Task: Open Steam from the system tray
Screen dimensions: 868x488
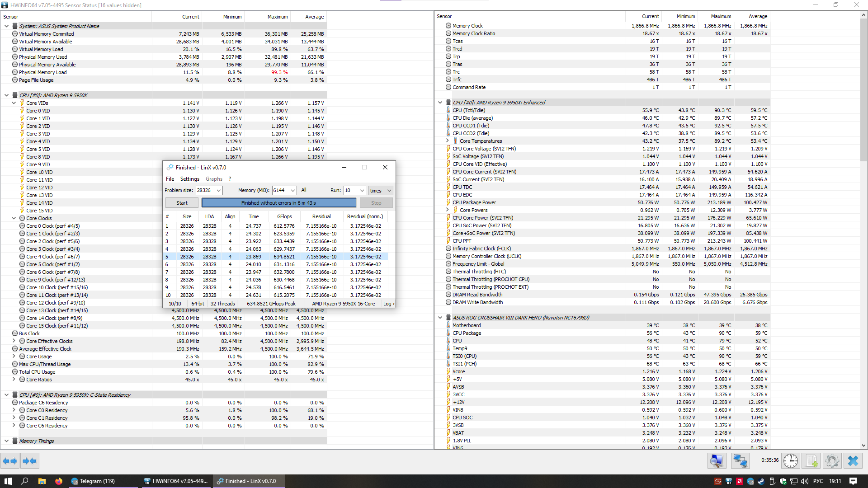Action: tap(761, 481)
